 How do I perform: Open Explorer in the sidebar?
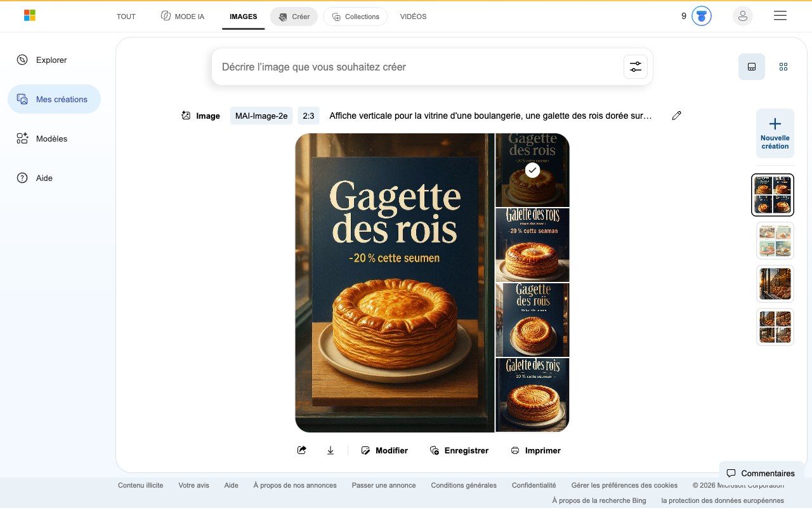(43, 60)
